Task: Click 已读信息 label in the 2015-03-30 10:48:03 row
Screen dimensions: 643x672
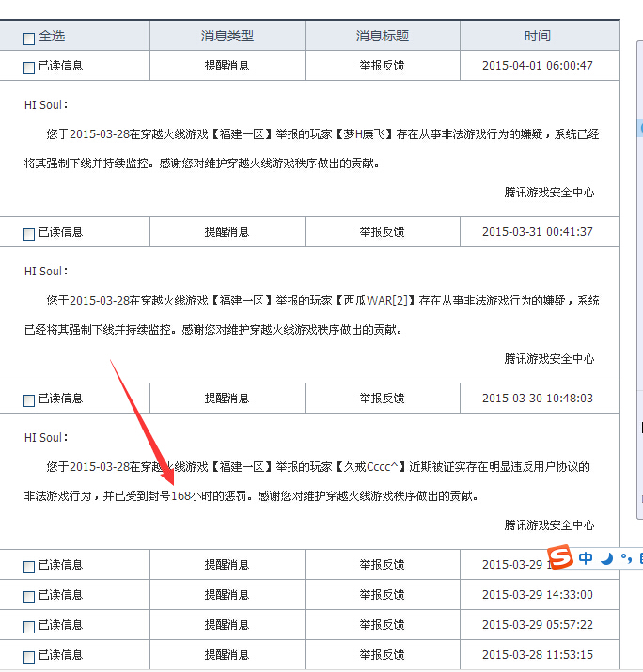Action: click(60, 399)
